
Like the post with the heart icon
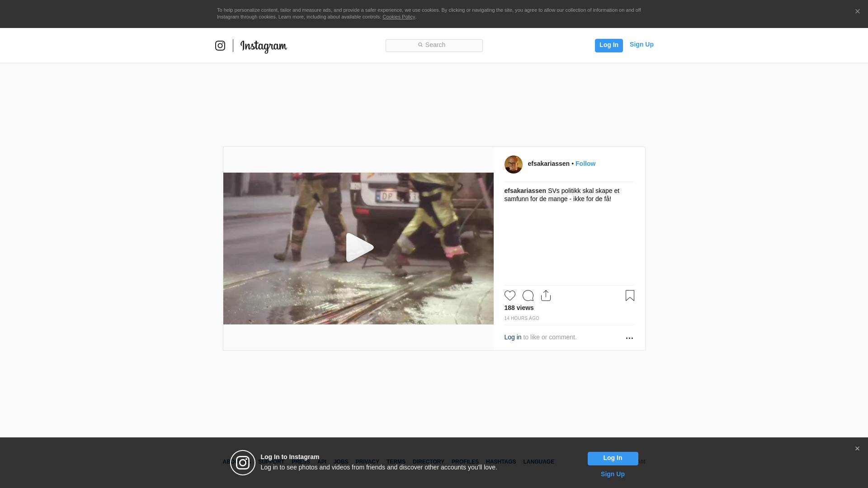pos(510,296)
